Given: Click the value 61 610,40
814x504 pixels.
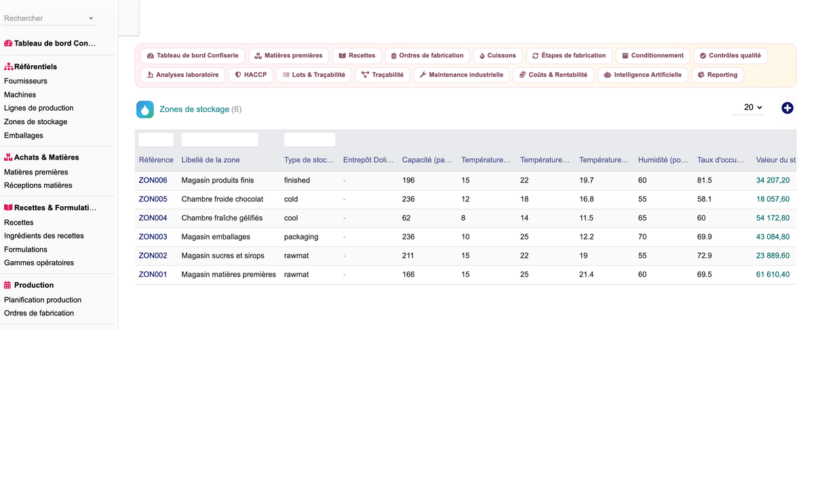Looking at the screenshot, I should 773,275.
